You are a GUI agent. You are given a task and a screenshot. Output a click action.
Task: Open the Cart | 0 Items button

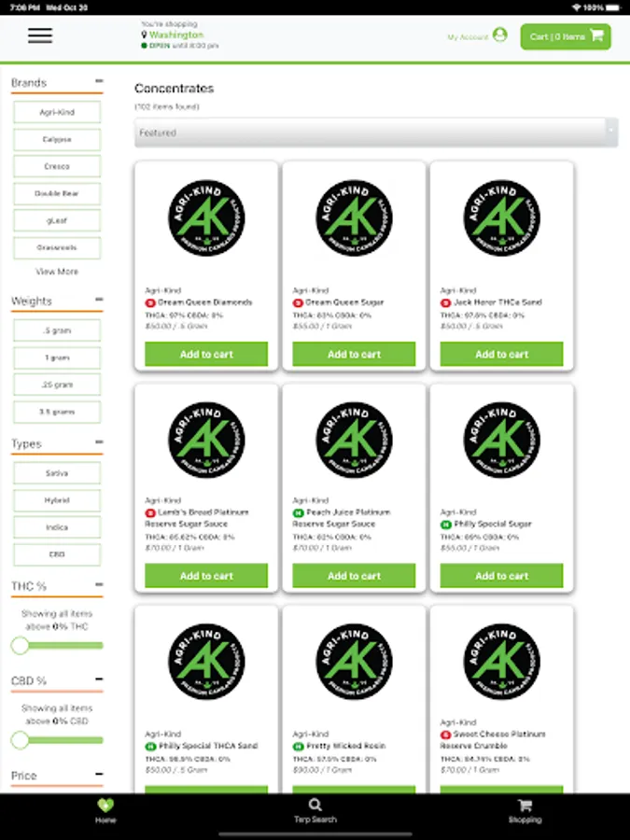pos(566,36)
